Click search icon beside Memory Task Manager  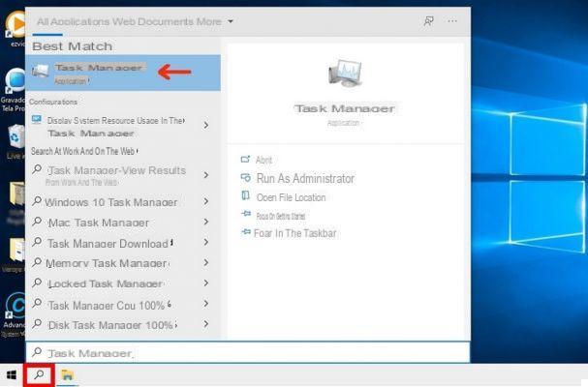pyautogui.click(x=37, y=262)
